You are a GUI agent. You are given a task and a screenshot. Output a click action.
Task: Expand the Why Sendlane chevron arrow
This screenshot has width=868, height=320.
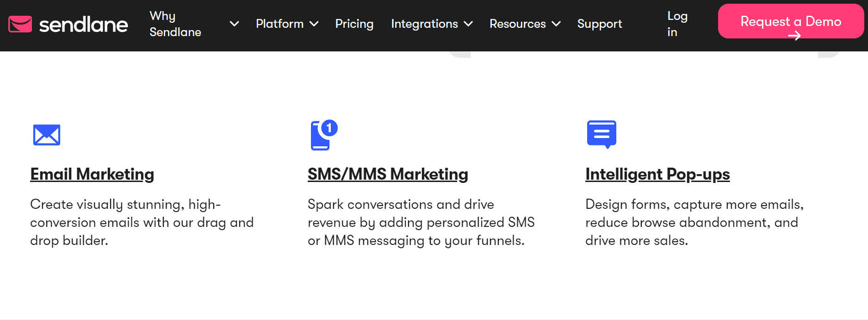tap(235, 24)
